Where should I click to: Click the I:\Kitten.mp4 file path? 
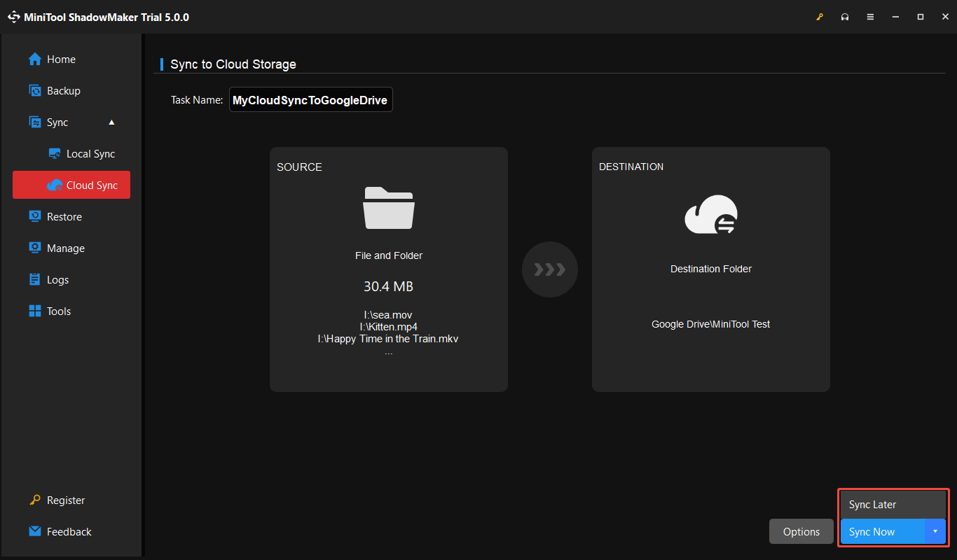pos(389,327)
